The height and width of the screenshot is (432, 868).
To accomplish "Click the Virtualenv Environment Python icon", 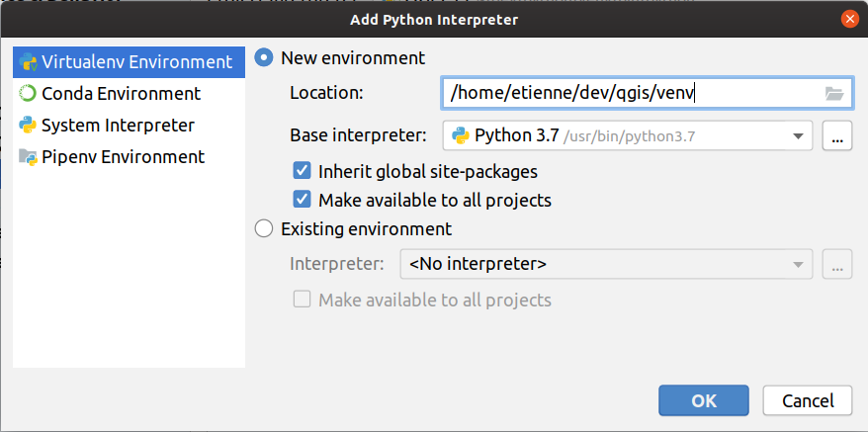I will 28,62.
